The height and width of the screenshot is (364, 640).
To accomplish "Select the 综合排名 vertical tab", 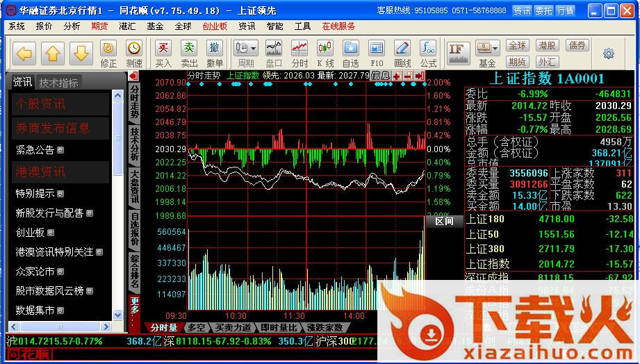I will pos(134,272).
